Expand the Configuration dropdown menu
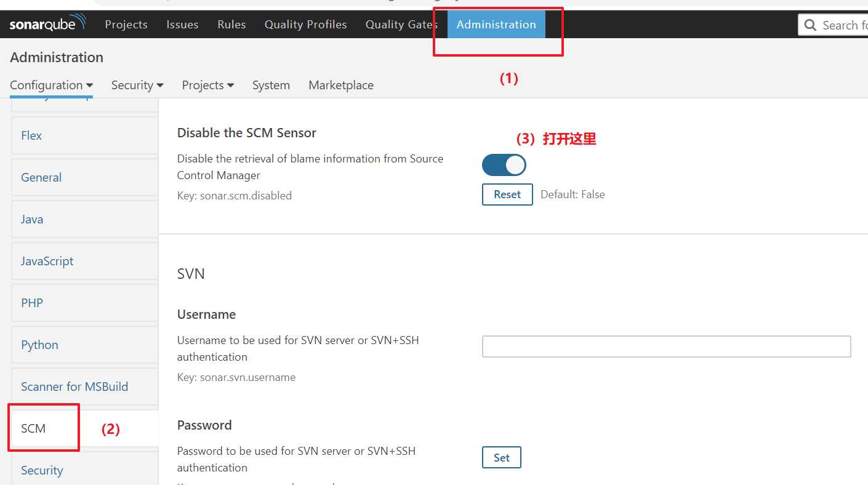The height and width of the screenshot is (485, 868). (x=51, y=85)
